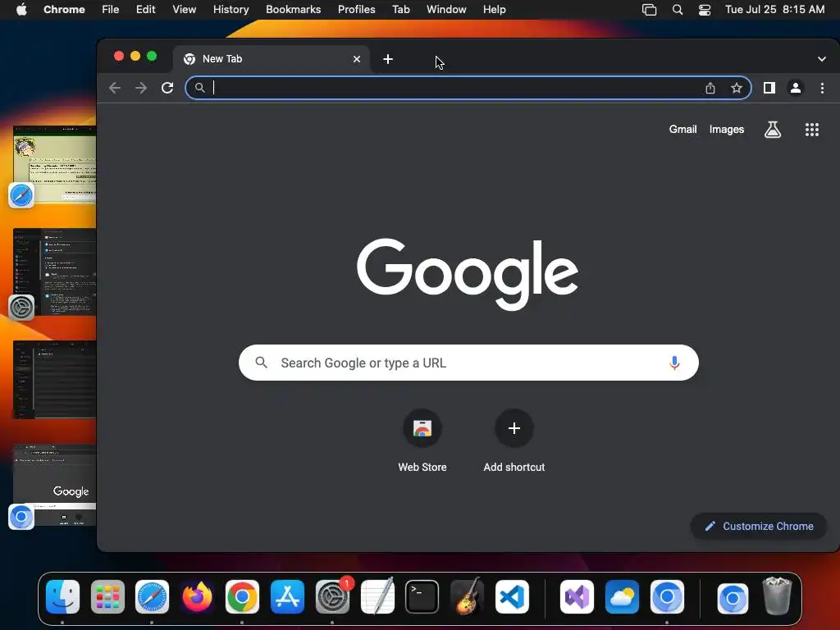Open the Edit menu
Image resolution: width=840 pixels, height=630 pixels.
click(146, 10)
